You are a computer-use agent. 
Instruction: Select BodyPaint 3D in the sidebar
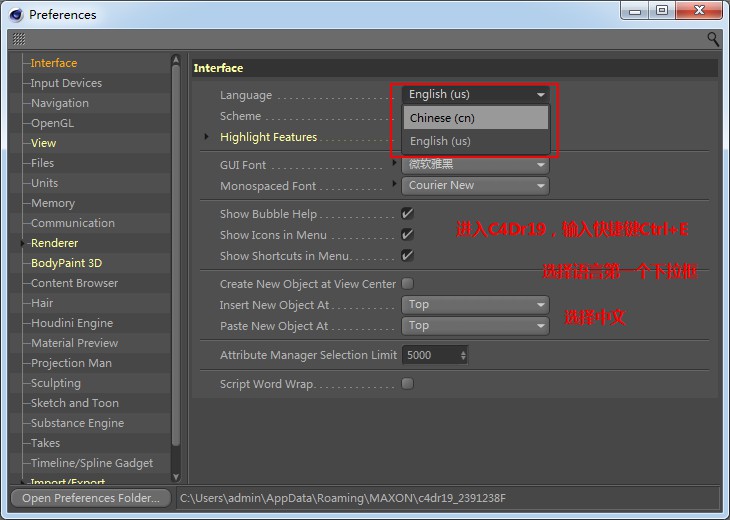pos(66,263)
